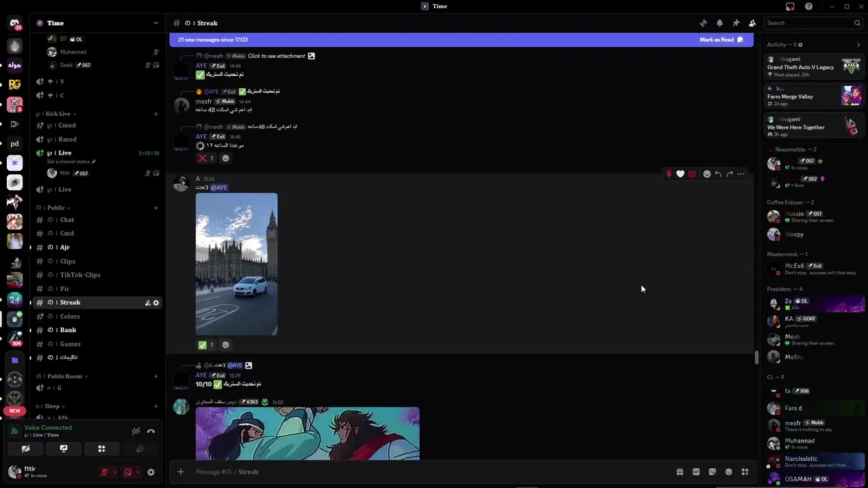Open User Settings gear
868x488 pixels.
151,472
